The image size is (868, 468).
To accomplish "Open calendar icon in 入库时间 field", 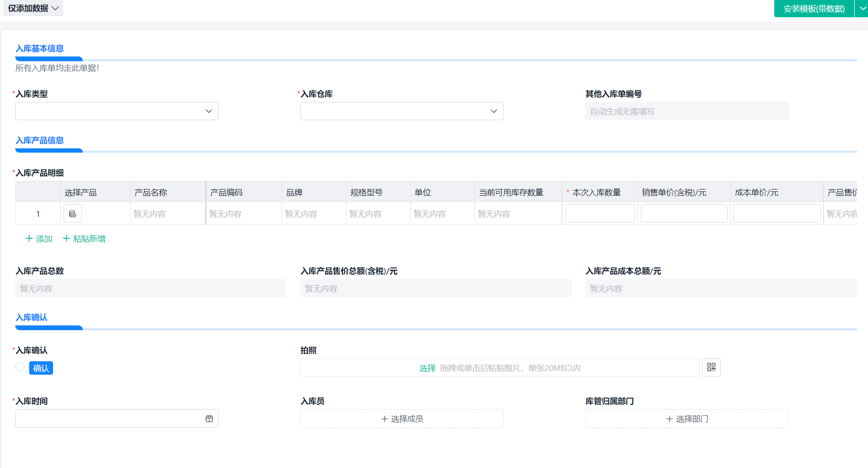I will tap(209, 419).
